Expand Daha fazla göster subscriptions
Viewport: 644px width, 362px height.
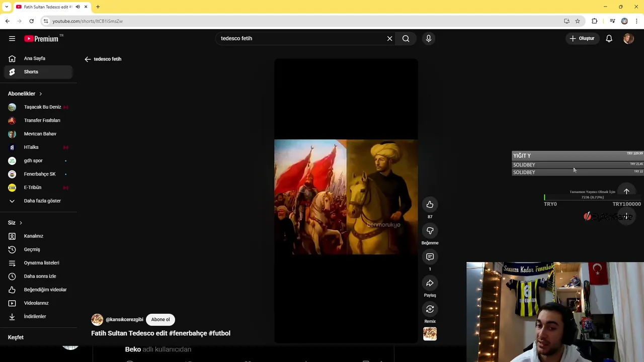[x=38, y=201]
